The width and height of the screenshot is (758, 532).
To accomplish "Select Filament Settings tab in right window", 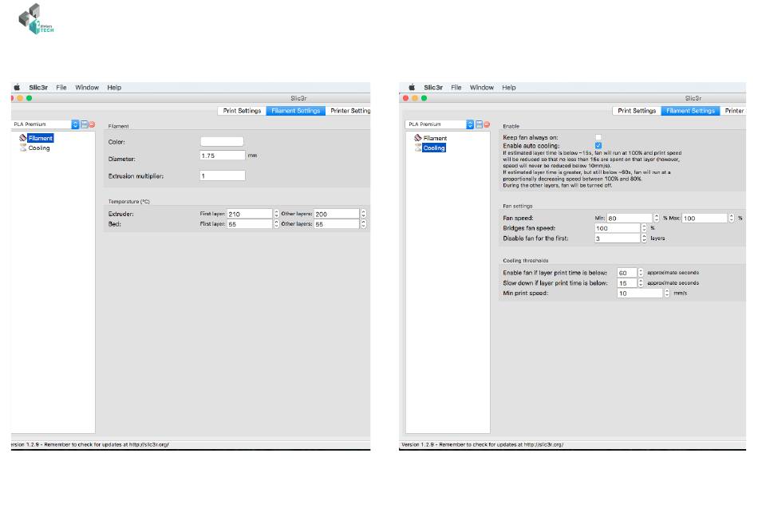I will coord(690,111).
